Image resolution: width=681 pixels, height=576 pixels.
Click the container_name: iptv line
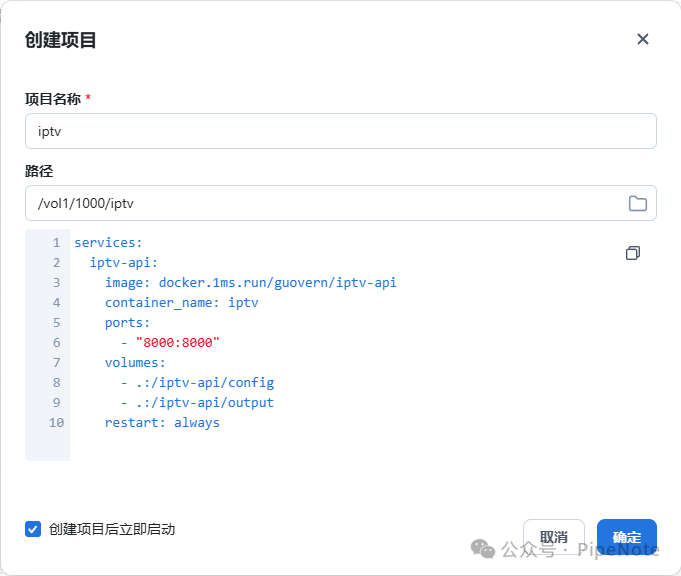(181, 302)
